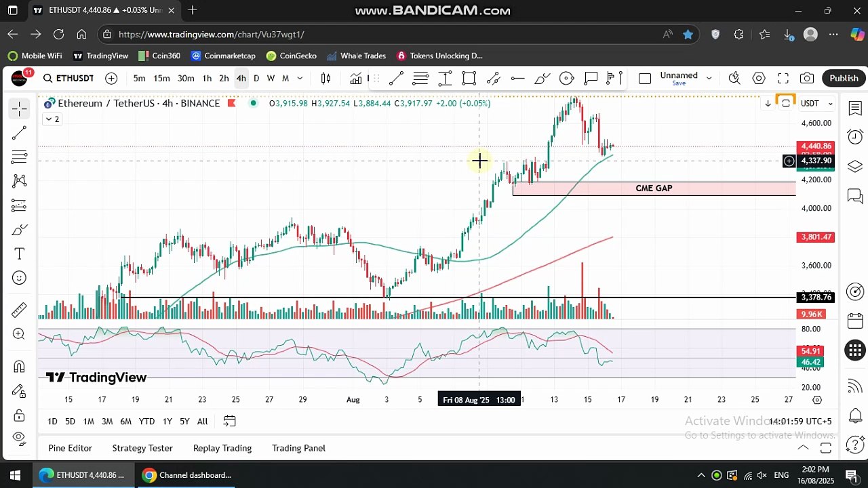The image size is (868, 488).
Task: Select the rectangle shape in favorites toolbar
Action: 469,79
